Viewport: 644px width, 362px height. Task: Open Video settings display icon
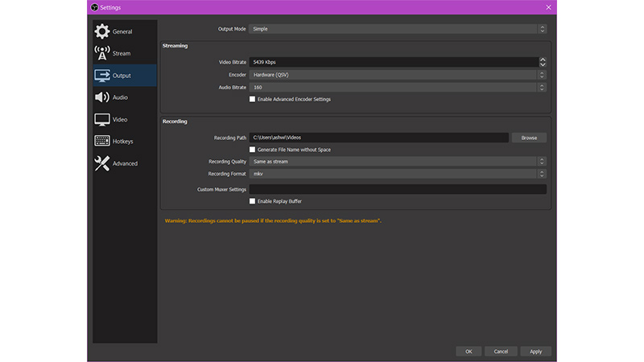point(102,119)
